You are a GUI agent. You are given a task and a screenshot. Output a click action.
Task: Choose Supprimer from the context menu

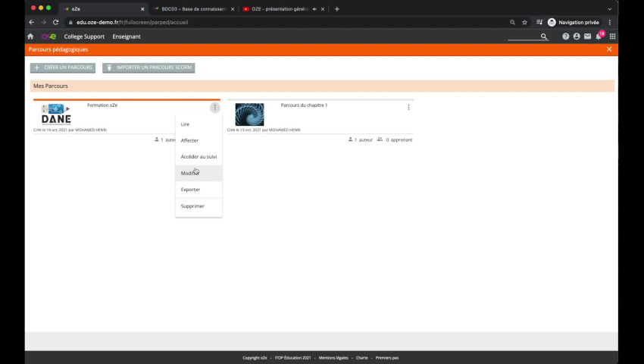[x=192, y=206]
